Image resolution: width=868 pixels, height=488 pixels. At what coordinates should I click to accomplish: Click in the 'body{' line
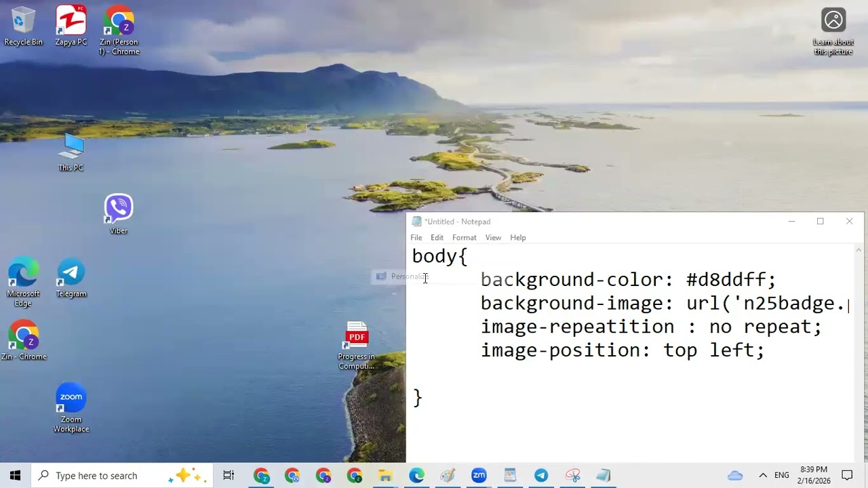coord(440,256)
